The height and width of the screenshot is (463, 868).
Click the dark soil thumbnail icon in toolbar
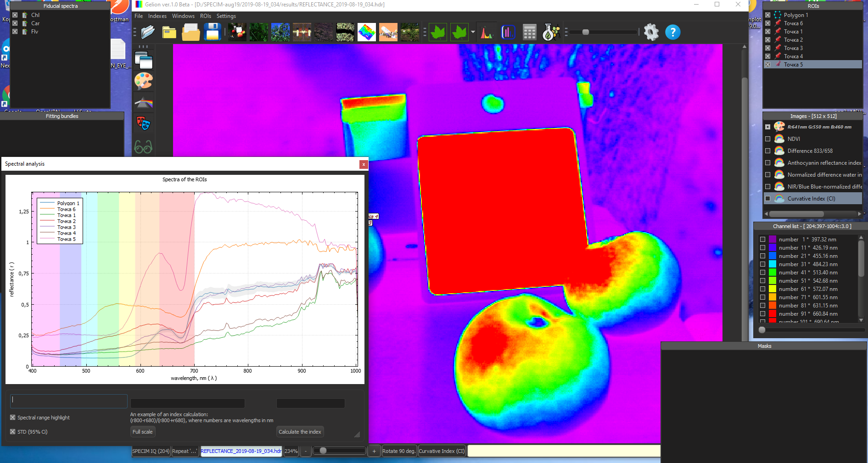coord(323,32)
